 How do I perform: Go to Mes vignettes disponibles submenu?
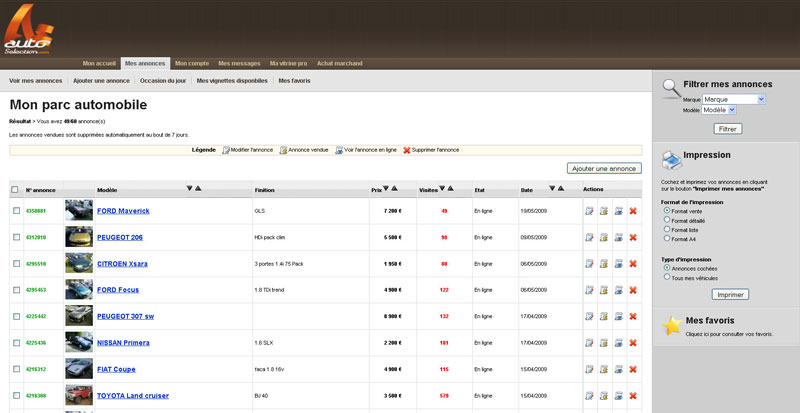click(x=232, y=80)
